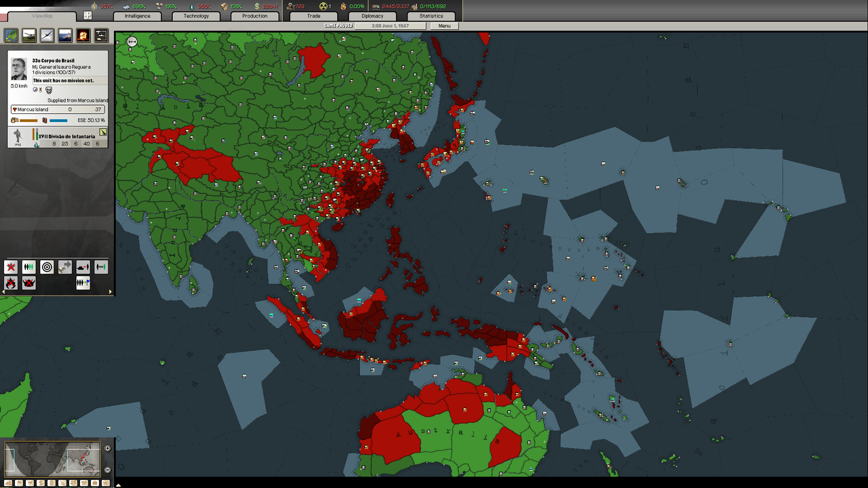Click the tank-to-soldier conversion icon
The height and width of the screenshot is (488, 868).
(x=83, y=267)
